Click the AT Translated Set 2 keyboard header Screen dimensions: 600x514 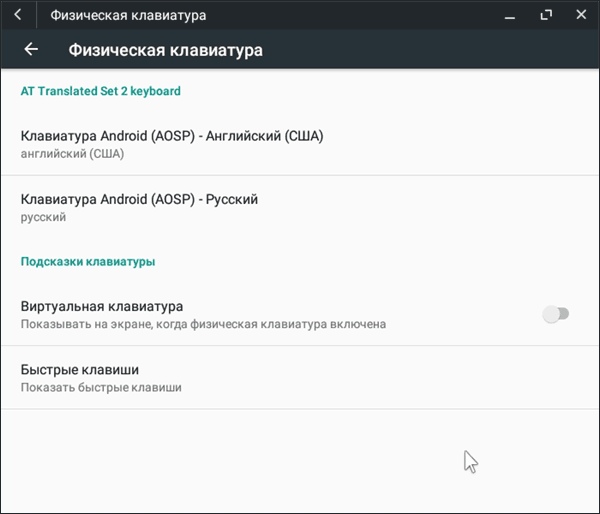(x=101, y=91)
